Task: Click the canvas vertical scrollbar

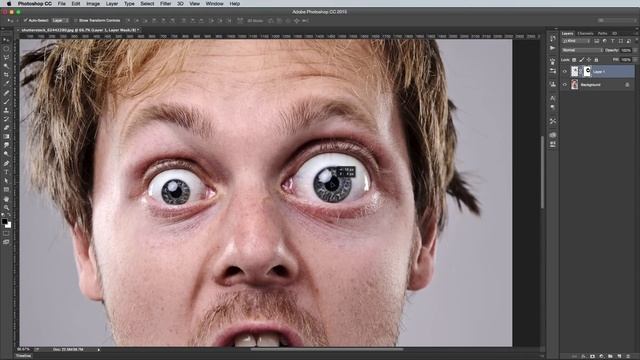Action: coord(542,172)
